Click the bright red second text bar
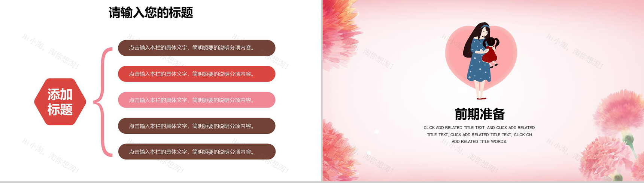Image resolution: width=644 pixels, height=183 pixels. tap(197, 74)
